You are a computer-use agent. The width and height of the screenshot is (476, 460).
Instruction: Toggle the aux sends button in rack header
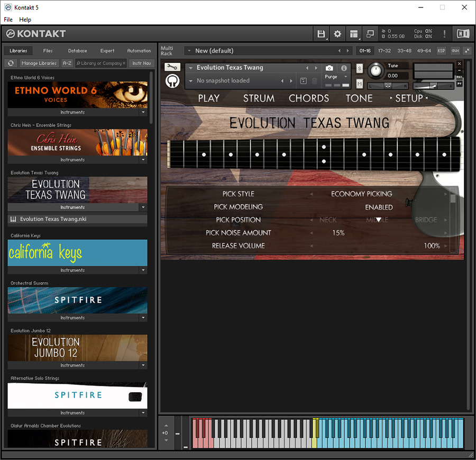point(455,51)
